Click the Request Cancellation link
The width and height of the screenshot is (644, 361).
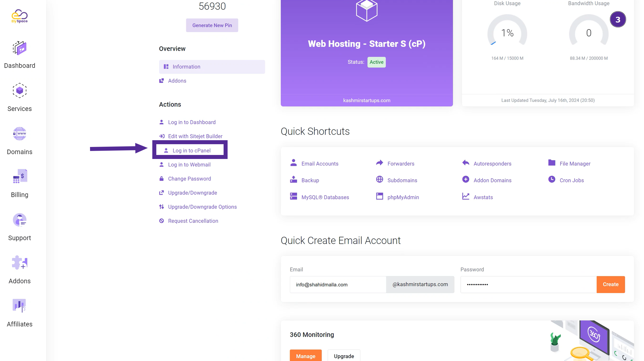point(193,221)
